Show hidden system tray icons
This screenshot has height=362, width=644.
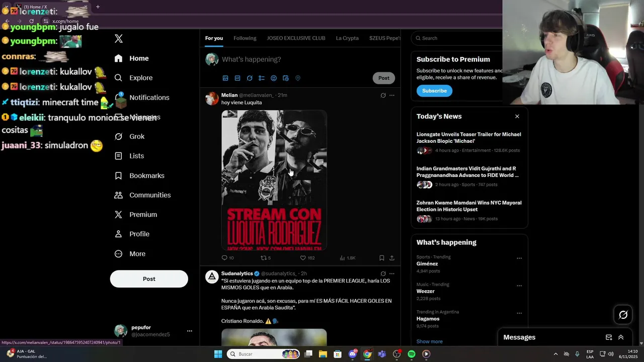(555, 354)
